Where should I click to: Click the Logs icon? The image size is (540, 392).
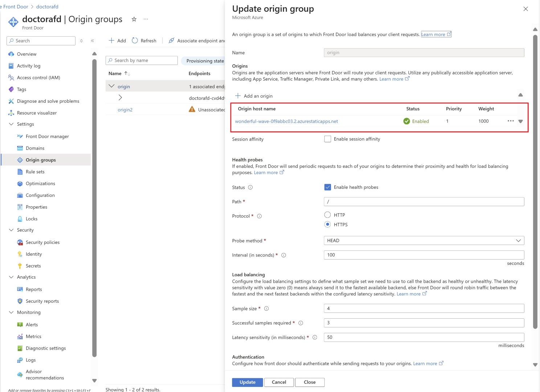[20, 360]
